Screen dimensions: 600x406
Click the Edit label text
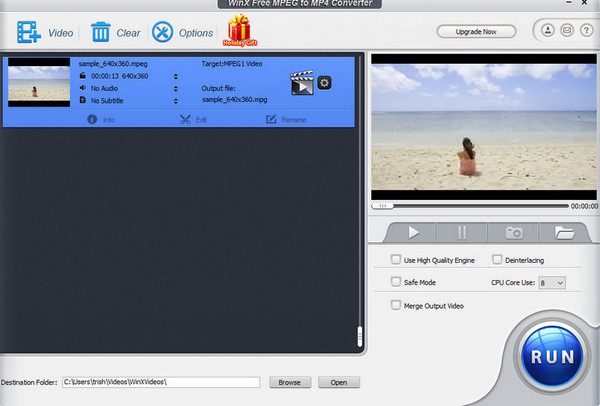(201, 120)
